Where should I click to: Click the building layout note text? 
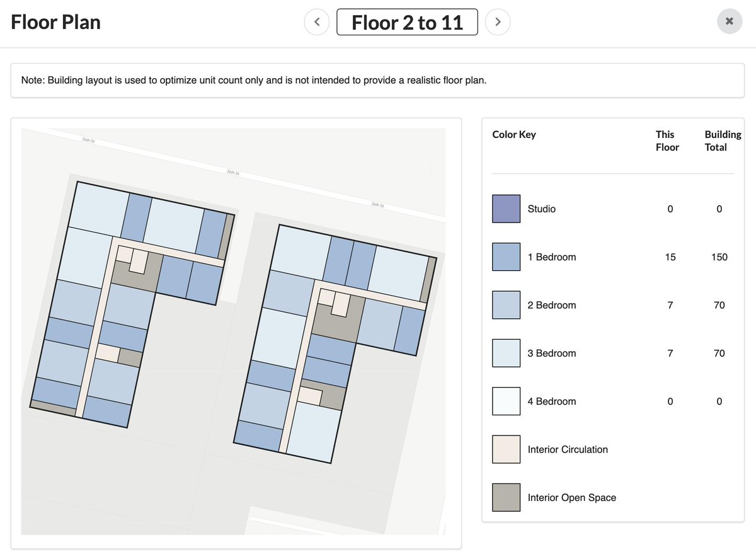click(x=254, y=81)
